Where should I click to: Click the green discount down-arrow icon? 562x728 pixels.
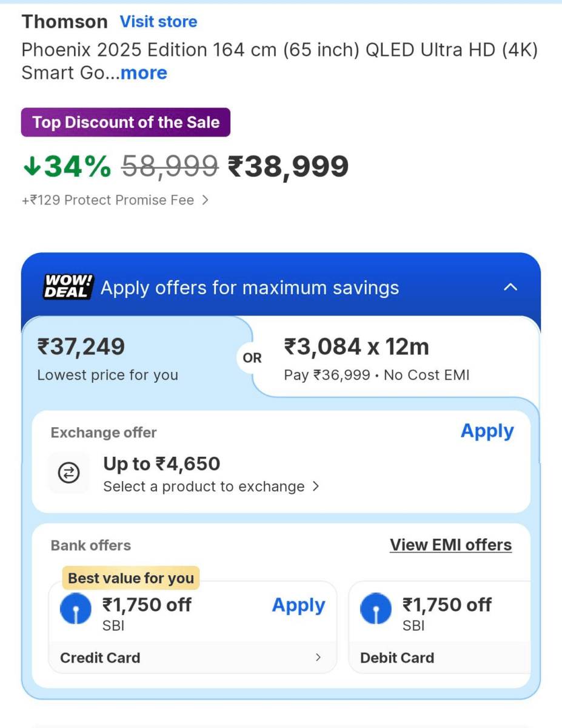pos(32,167)
